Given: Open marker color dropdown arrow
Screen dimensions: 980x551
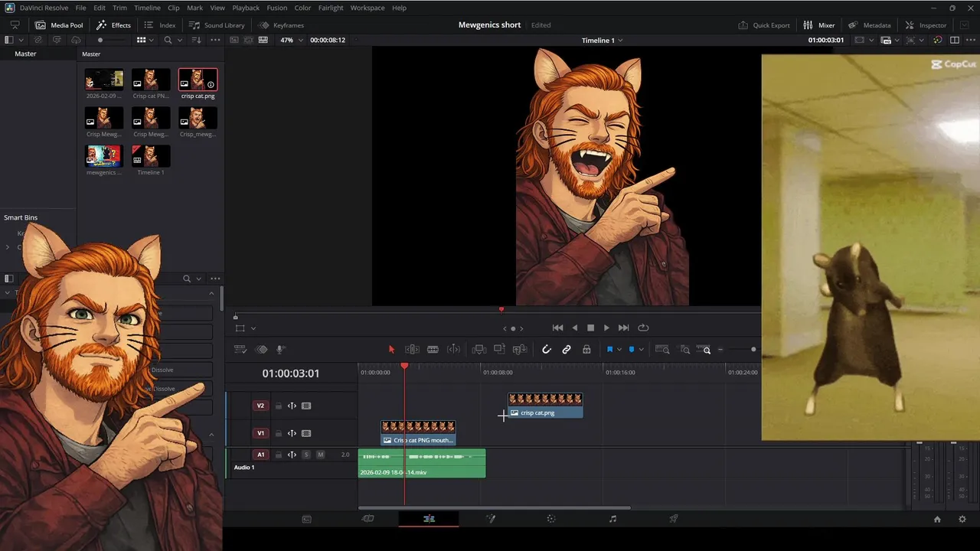Looking at the screenshot, I should (x=641, y=350).
